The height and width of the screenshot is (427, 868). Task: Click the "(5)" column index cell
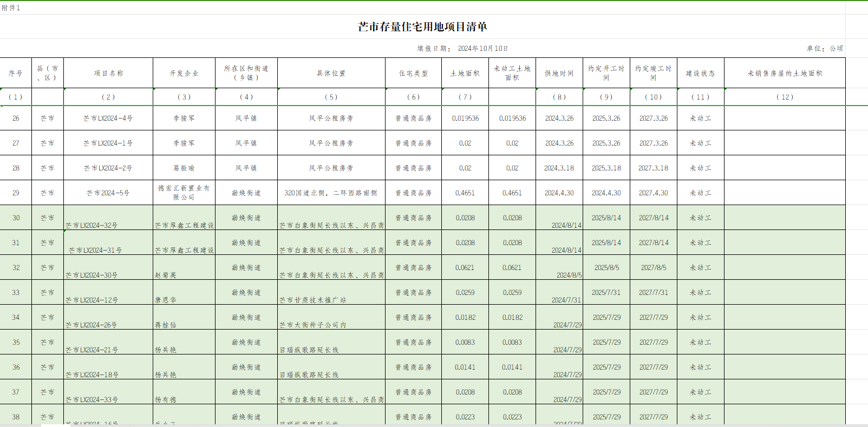331,97
